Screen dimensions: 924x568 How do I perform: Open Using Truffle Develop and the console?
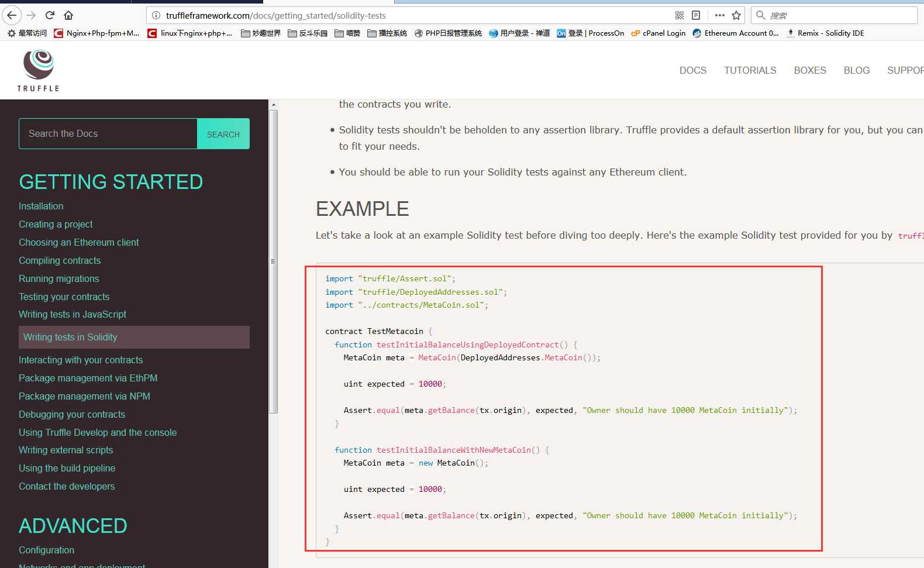[x=98, y=432]
